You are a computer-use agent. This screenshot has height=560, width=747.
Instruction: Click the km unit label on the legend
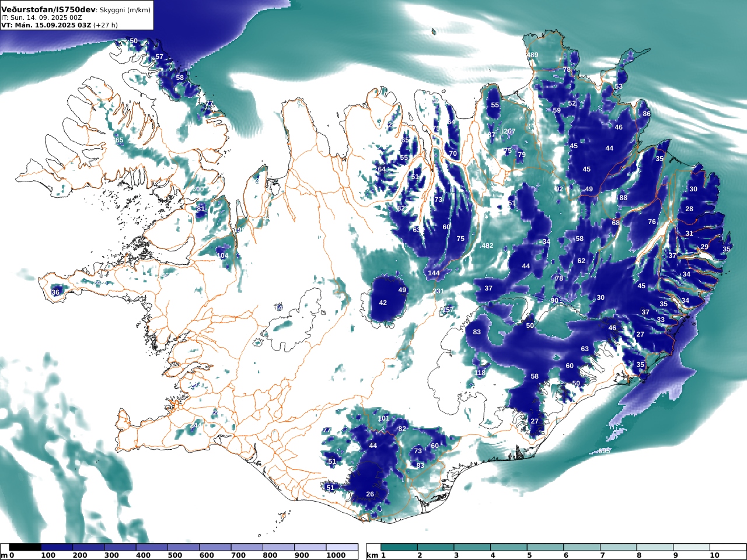pos(372,555)
